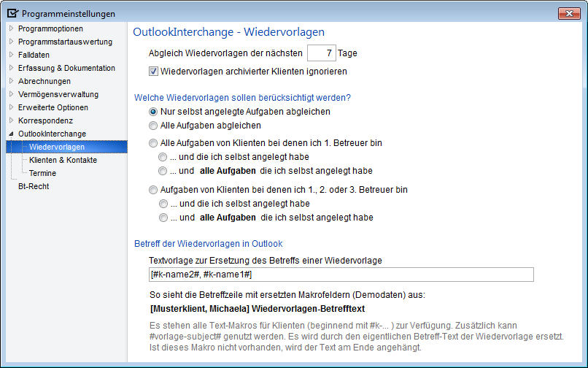Select the Programmoptionen label in tree
This screenshot has width=588, height=368.
pyautogui.click(x=50, y=28)
